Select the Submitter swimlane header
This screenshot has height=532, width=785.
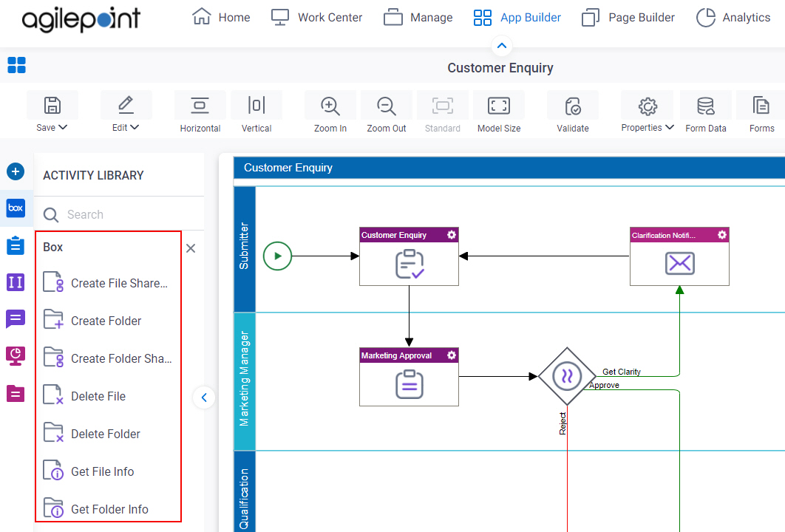245,249
